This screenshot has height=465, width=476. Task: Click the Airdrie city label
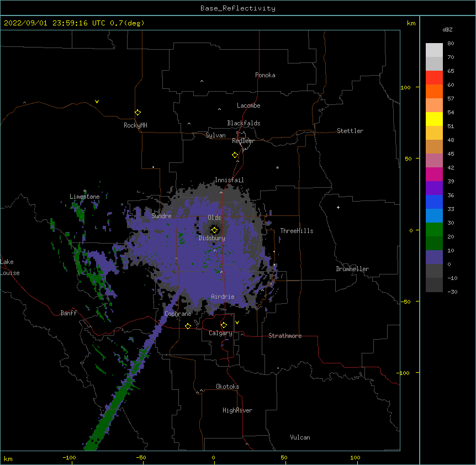(x=223, y=297)
